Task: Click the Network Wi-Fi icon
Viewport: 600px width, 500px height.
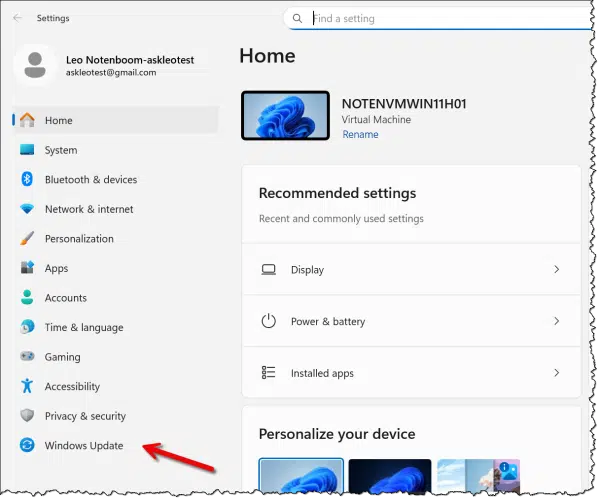Action: click(27, 209)
